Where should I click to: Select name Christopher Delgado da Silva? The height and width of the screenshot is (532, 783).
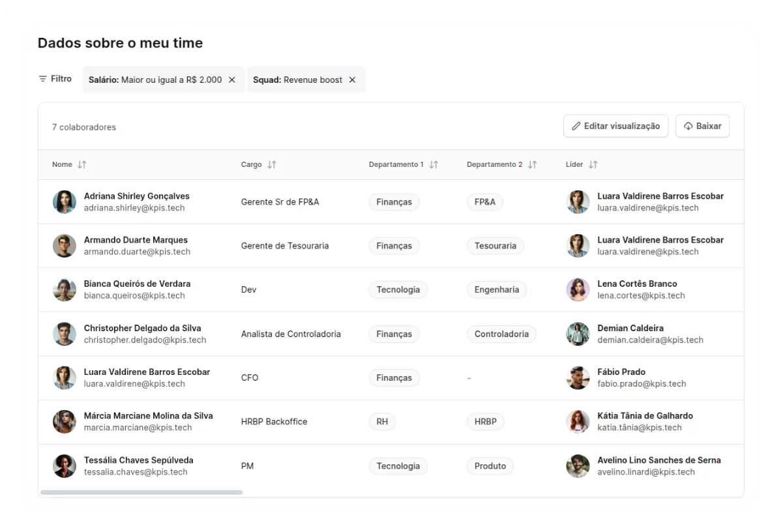(143, 328)
